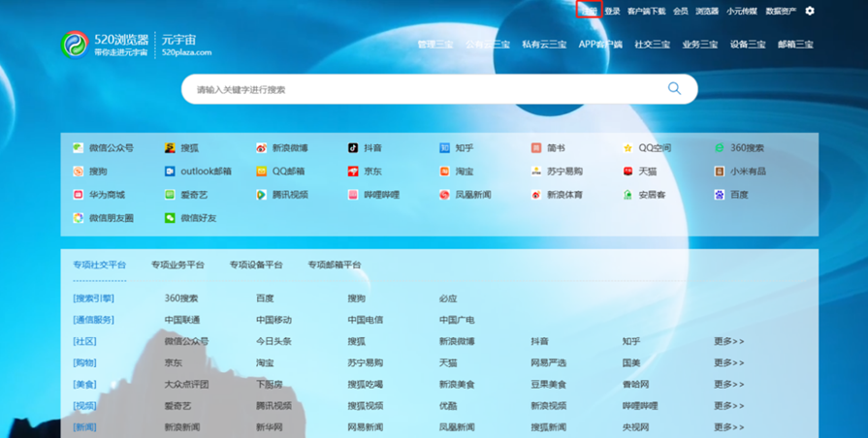Open 网易严选 in the 购物 row
Screen dimensions: 868x438
coord(549,362)
